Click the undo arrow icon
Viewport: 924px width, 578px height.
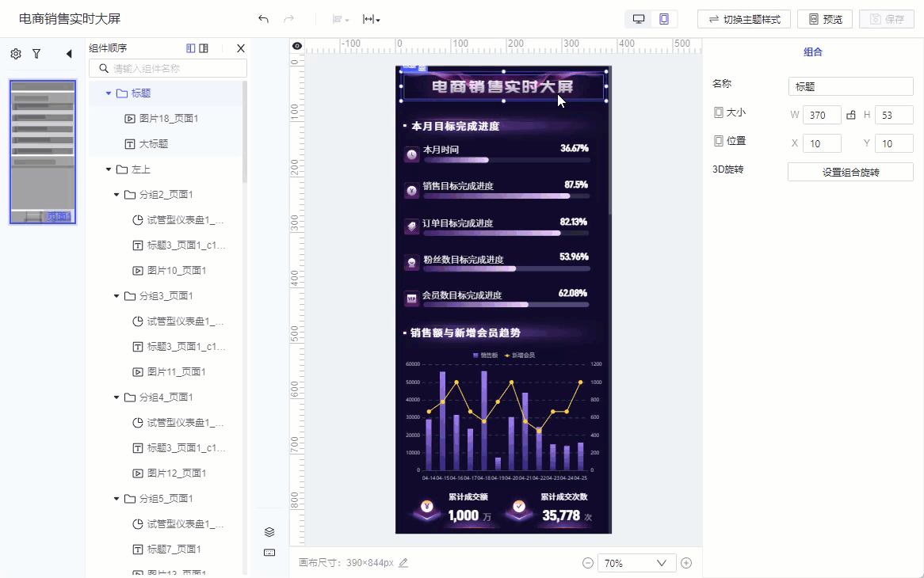pos(263,19)
